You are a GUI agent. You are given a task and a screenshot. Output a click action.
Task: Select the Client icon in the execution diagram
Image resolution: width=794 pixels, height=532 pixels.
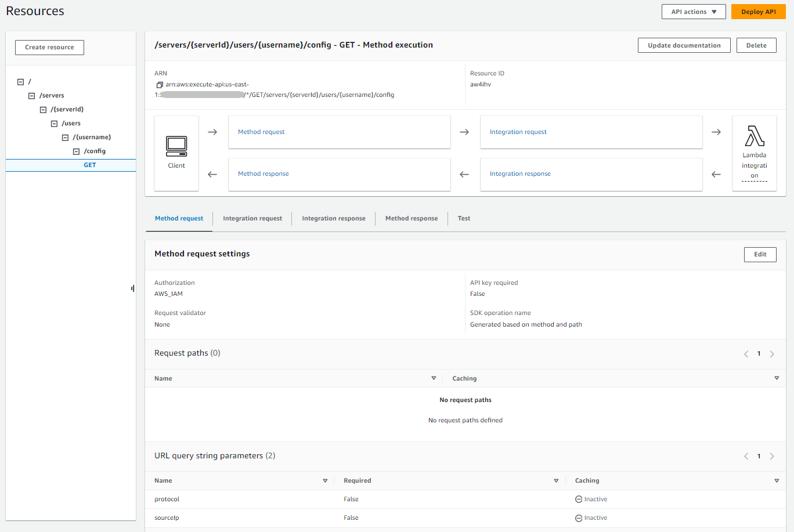(x=176, y=147)
